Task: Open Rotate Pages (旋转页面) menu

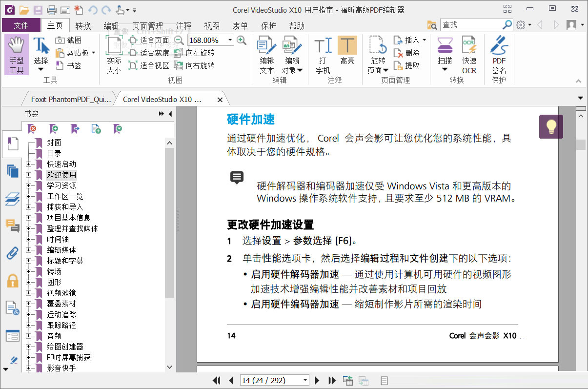Action: point(378,55)
